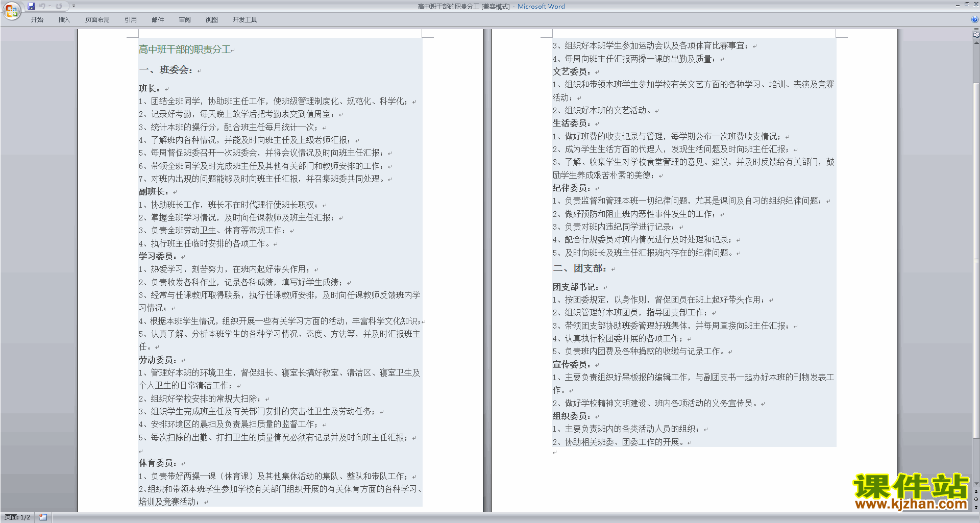Save the document with the floppy disk icon

click(x=32, y=6)
